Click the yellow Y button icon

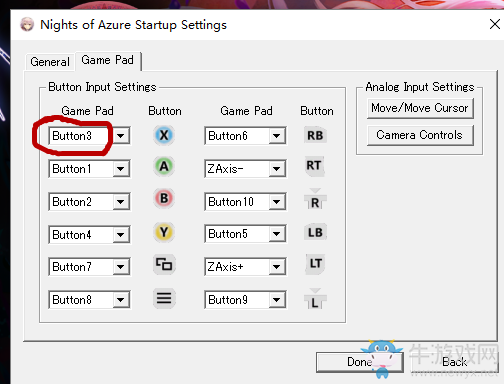[164, 232]
